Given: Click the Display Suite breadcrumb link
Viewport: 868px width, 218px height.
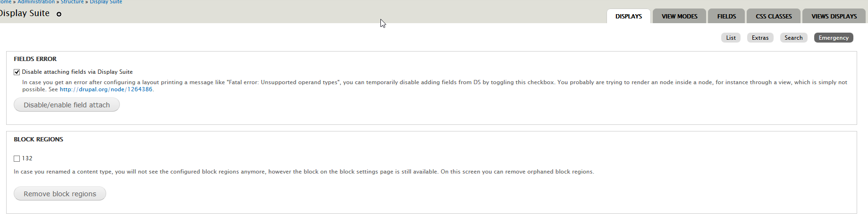Looking at the screenshot, I should (x=106, y=2).
